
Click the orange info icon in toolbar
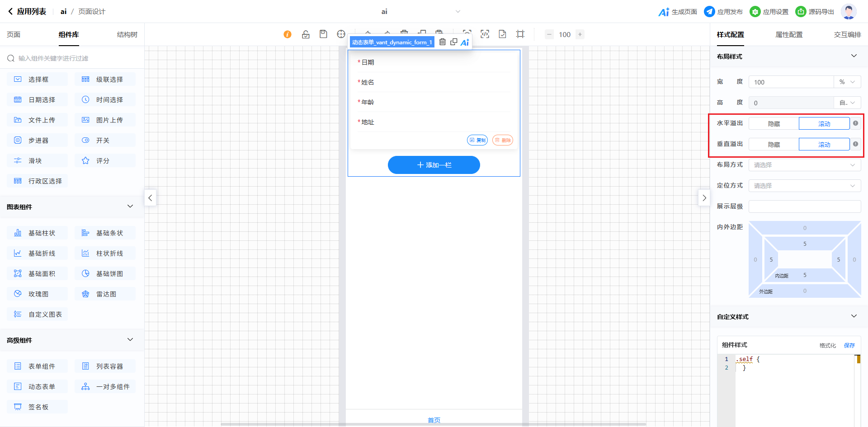pyautogui.click(x=288, y=34)
